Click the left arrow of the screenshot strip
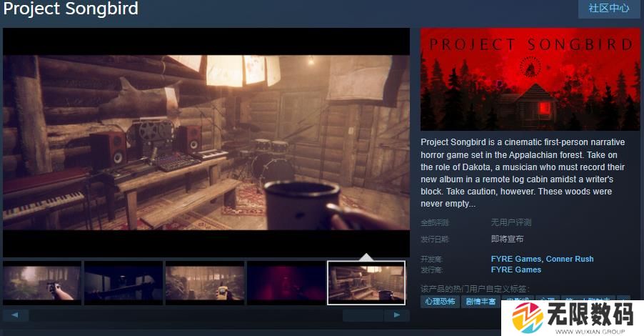Screen dimensions: 644x336 (x=16, y=315)
